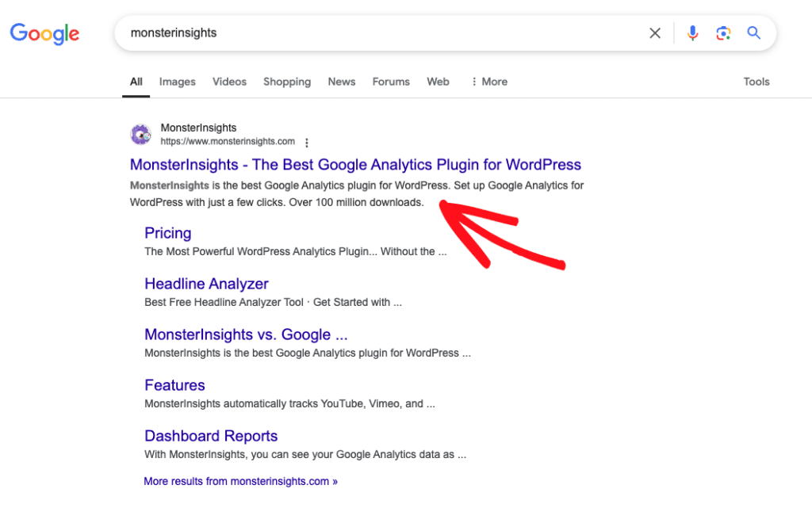Expand more results from monsterinsights.com
The image size is (812, 508).
click(x=240, y=481)
